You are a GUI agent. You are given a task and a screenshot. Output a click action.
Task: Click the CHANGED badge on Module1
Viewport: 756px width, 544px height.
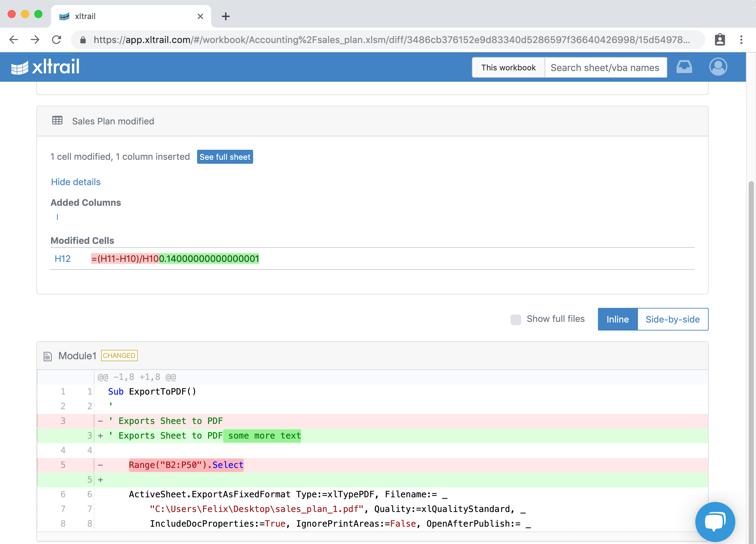pyautogui.click(x=119, y=356)
